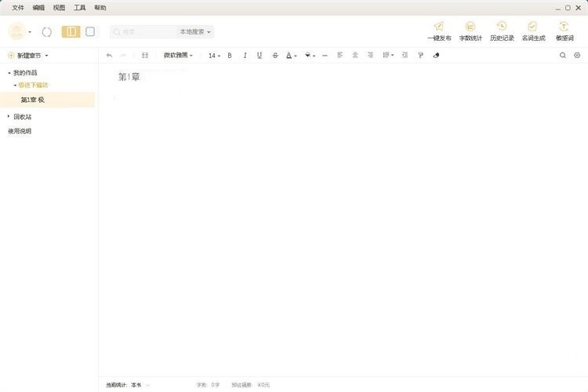Minimize the application window

pyautogui.click(x=558, y=8)
